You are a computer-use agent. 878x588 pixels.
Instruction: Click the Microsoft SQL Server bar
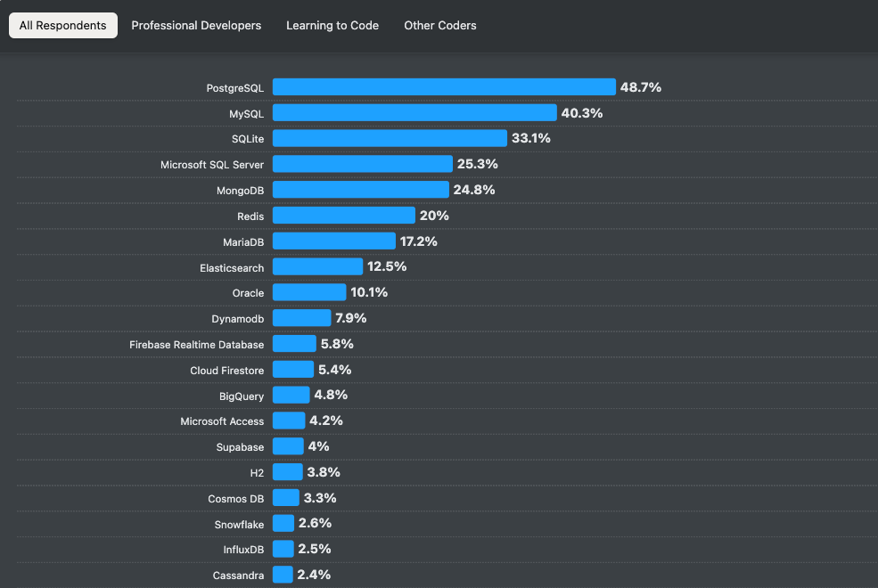(362, 164)
